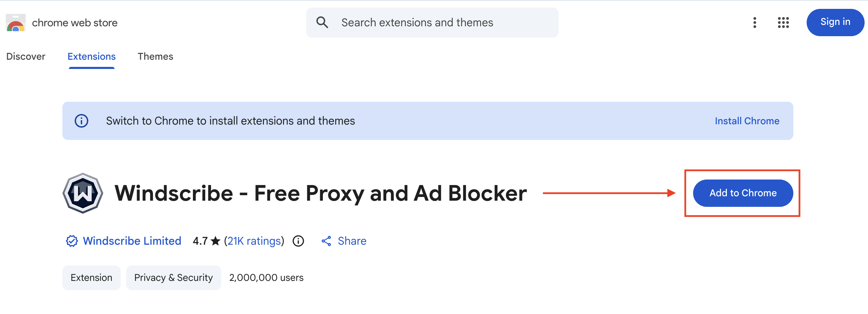
Task: Click the Add to Chrome button
Action: tap(743, 193)
